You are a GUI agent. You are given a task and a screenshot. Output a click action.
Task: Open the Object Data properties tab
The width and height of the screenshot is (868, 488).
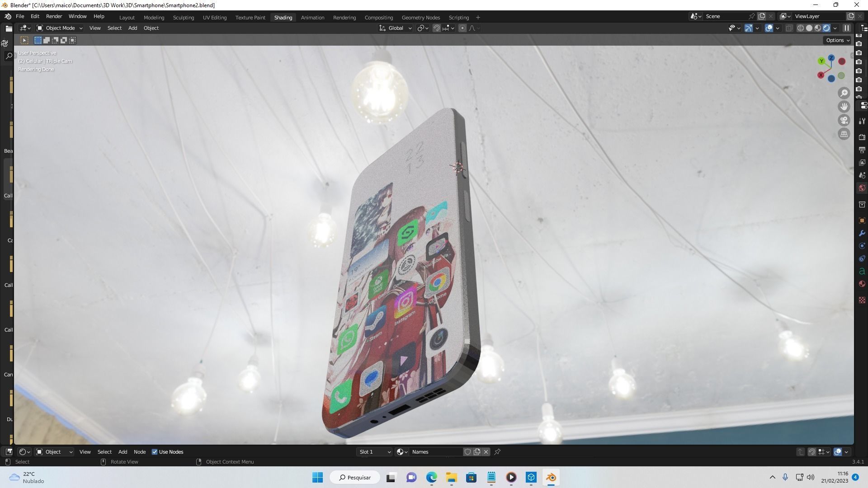(862, 271)
